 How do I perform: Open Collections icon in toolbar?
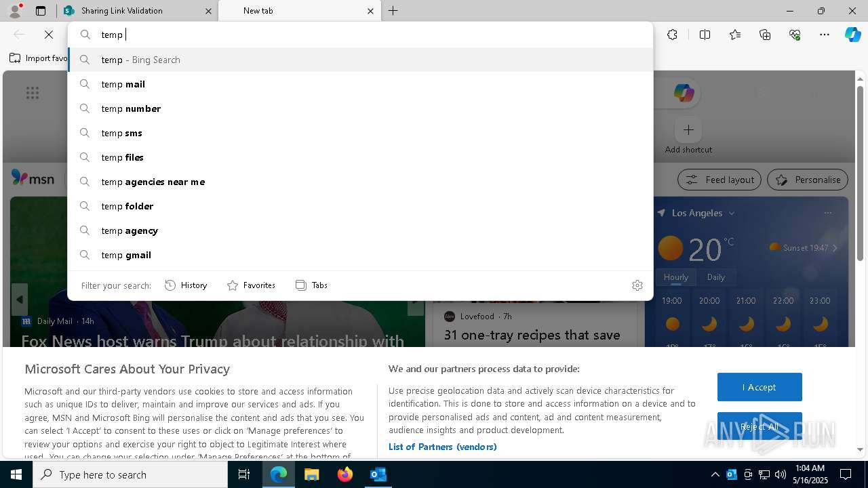[765, 35]
